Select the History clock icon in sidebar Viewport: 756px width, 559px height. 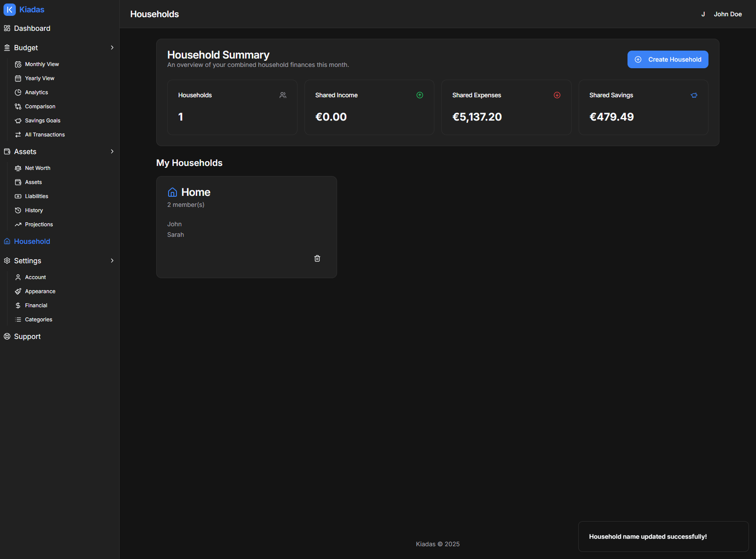(x=18, y=210)
